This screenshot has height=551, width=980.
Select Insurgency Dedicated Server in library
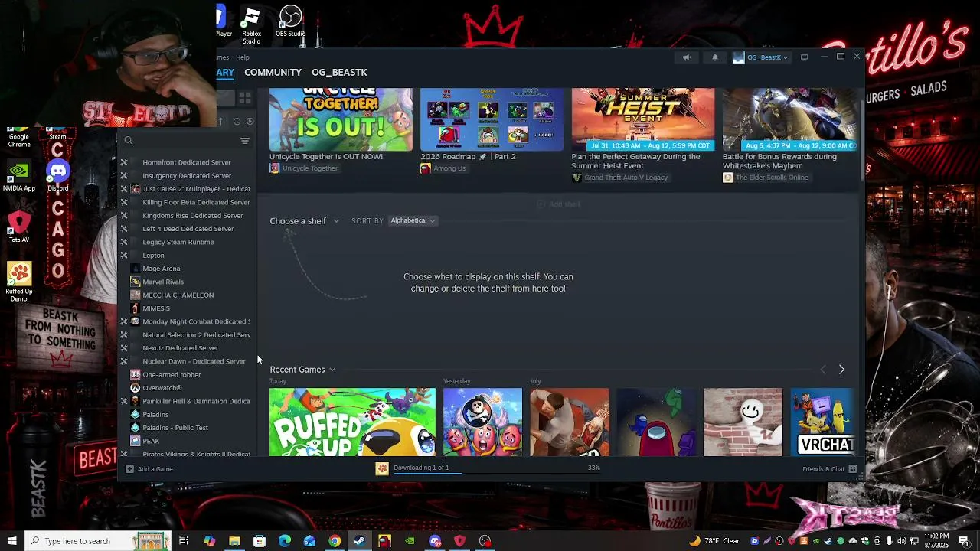[x=187, y=176]
